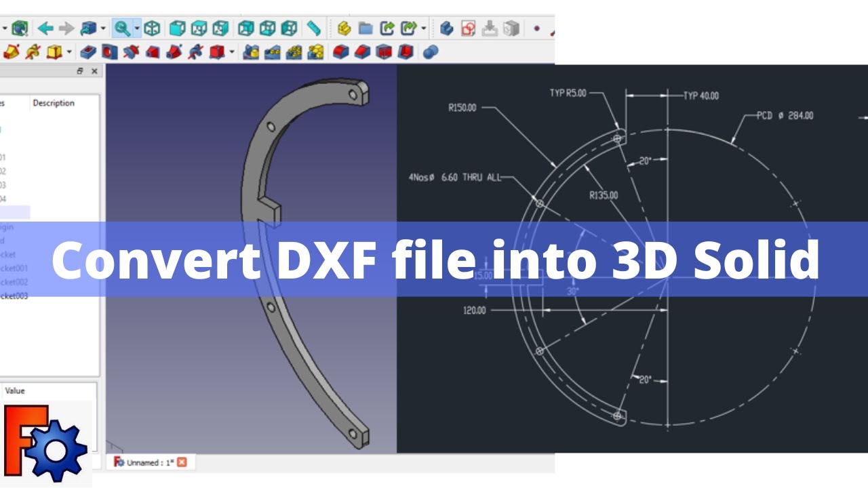Open the subtractive primitive dropdown arrow
The height and width of the screenshot is (488, 868).
pos(232,52)
